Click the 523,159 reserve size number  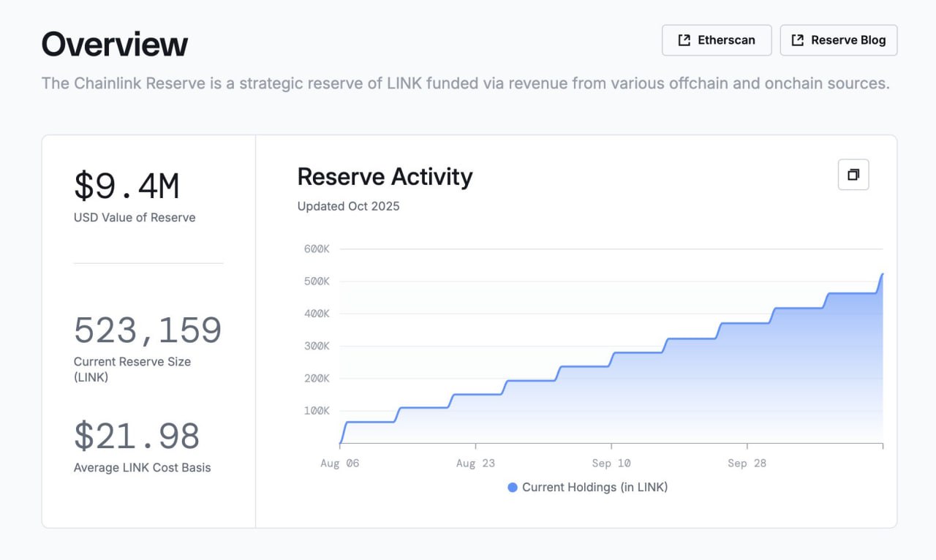148,330
